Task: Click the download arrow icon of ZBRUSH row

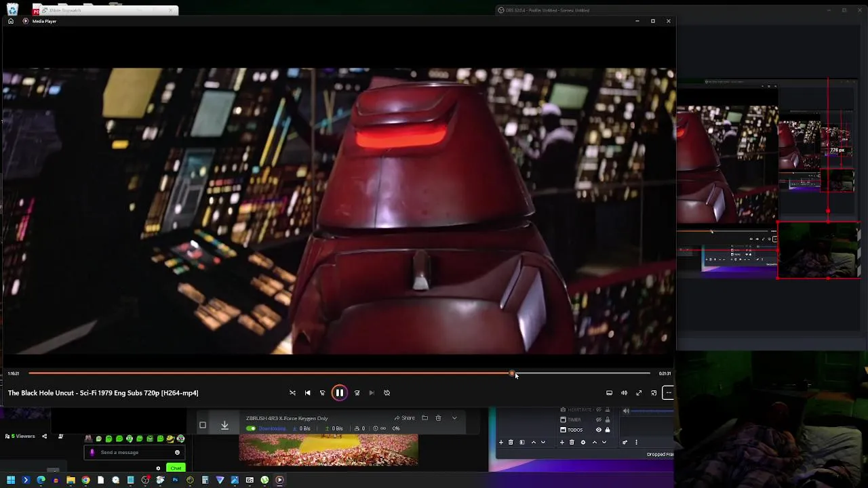Action: 224,425
